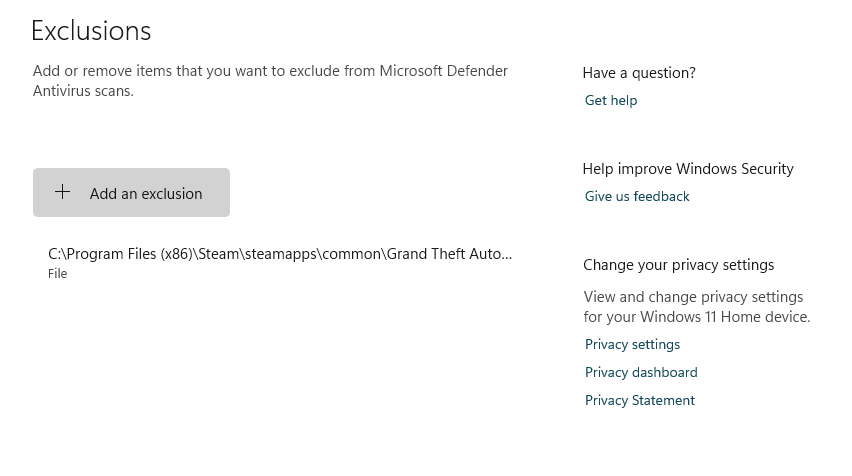Go to the "Privacy settings" link
Screen dimensions: 852x476
[632, 344]
